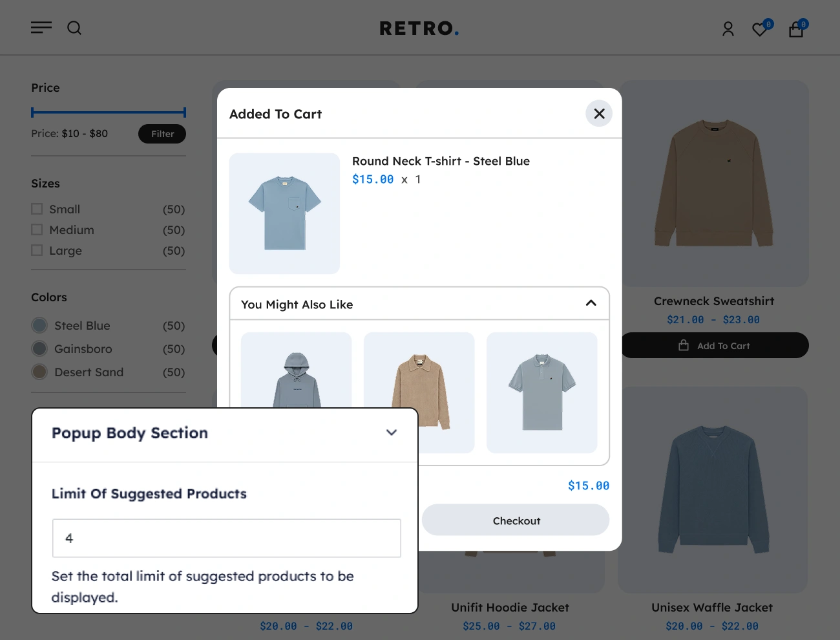The width and height of the screenshot is (840, 640).
Task: Click Round Neck T-shirt - Steel Blue title
Action: (441, 161)
